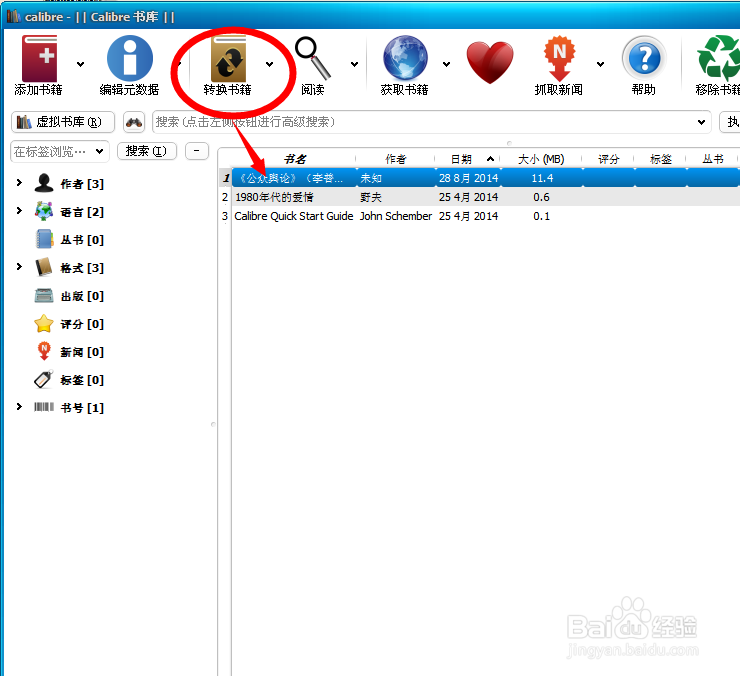Screen dimensions: 740x676
Task: Open the Get books dropdown arrow
Action: click(x=446, y=64)
